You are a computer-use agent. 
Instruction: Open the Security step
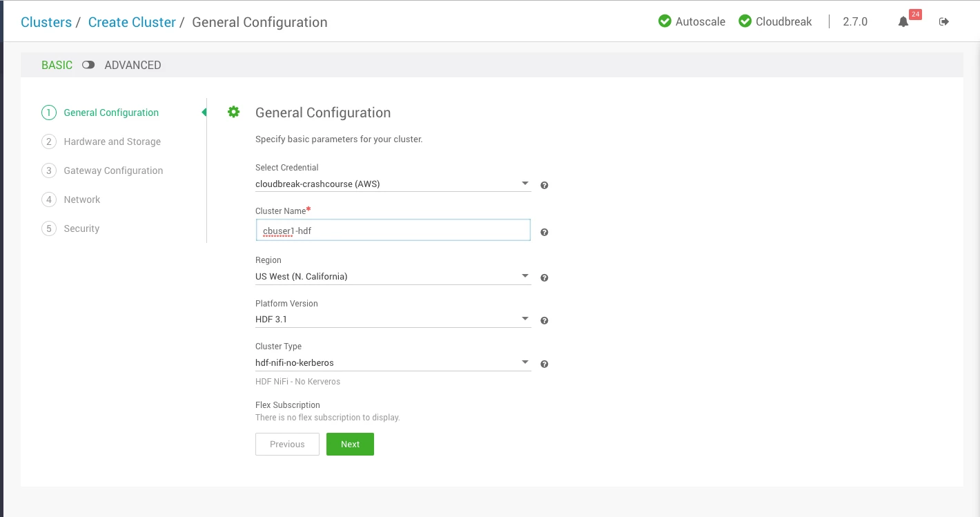point(81,228)
